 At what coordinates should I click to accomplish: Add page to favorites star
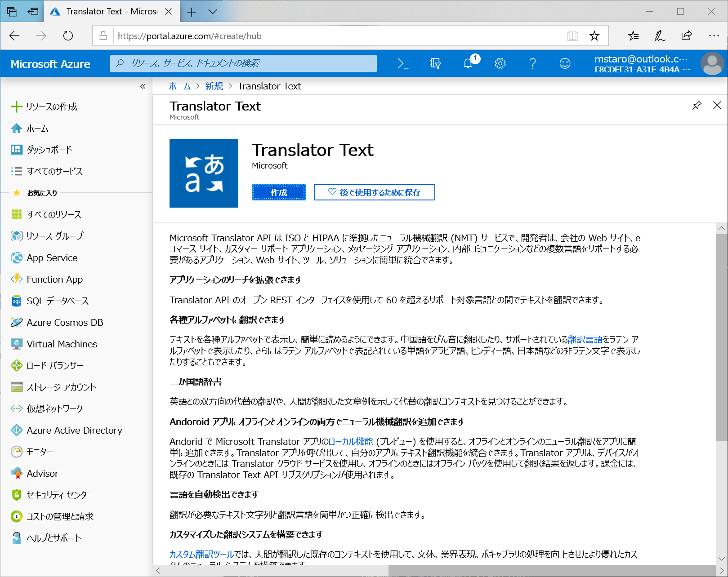[594, 36]
